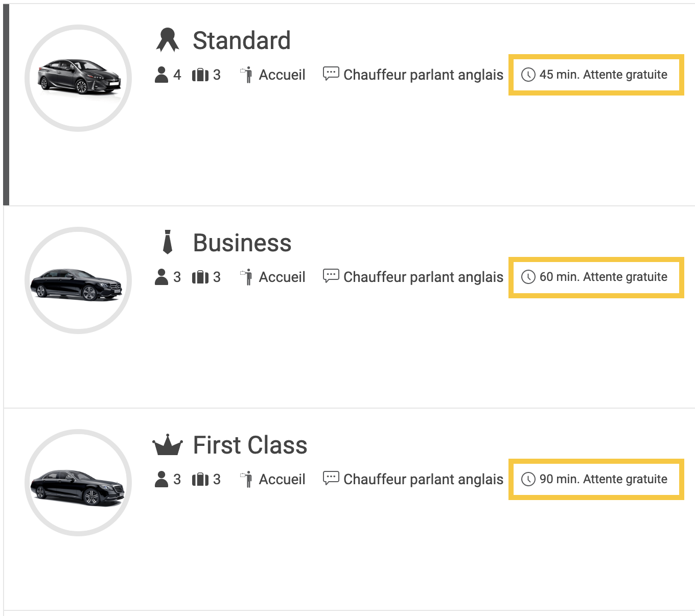Click the 60 min. Attente gratuite label

click(x=603, y=277)
